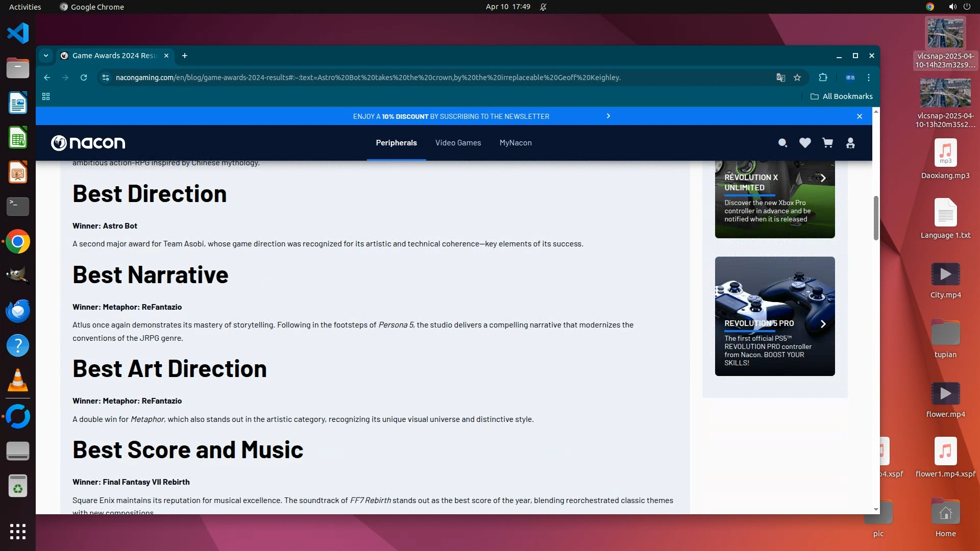Click the user account icon
This screenshot has height=551, width=980.
(850, 143)
